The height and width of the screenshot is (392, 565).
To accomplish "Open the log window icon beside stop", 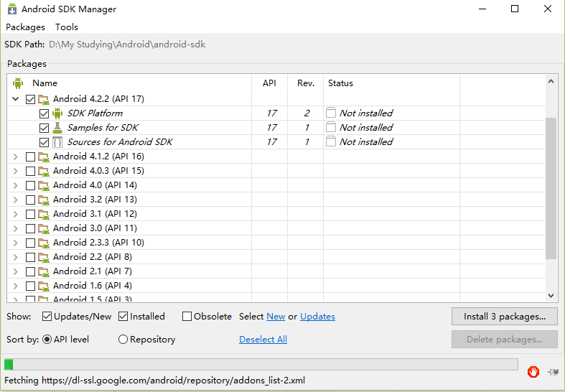I will tap(553, 372).
